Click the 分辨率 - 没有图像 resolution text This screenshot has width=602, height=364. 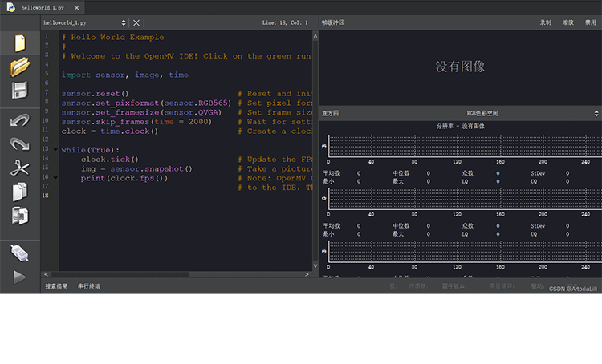460,126
